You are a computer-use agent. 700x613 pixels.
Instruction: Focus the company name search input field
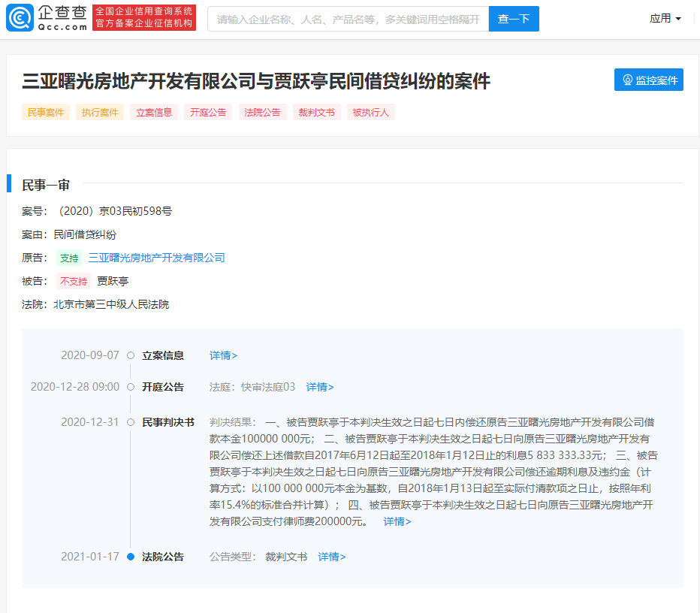pos(348,19)
